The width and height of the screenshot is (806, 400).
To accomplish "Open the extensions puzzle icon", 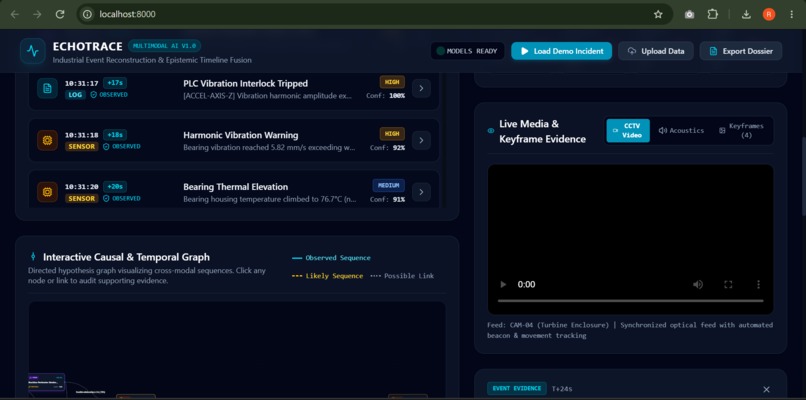I will click(712, 14).
